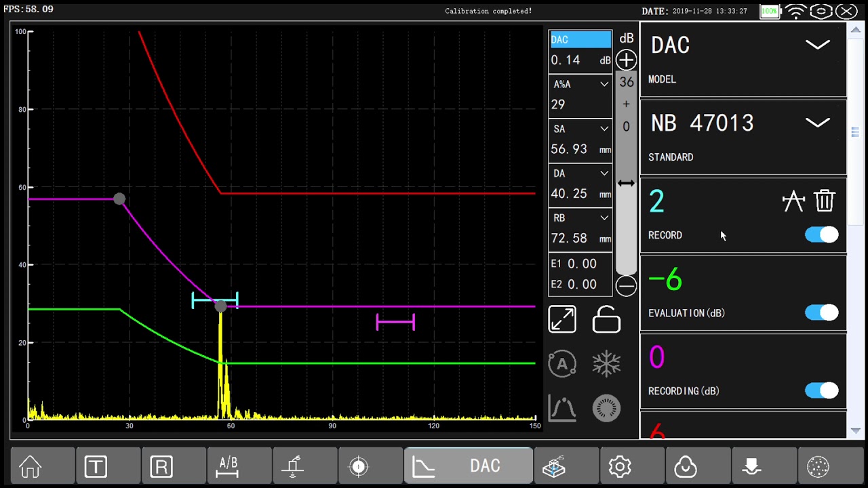Screen dimensions: 868x488
Task: Toggle the EVALUATION(dB) switch
Action: (x=822, y=312)
